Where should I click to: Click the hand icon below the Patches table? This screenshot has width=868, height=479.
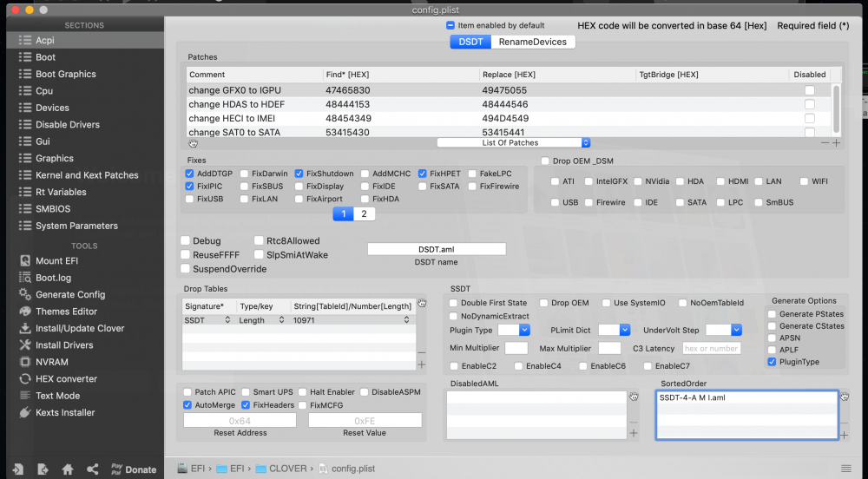point(194,143)
